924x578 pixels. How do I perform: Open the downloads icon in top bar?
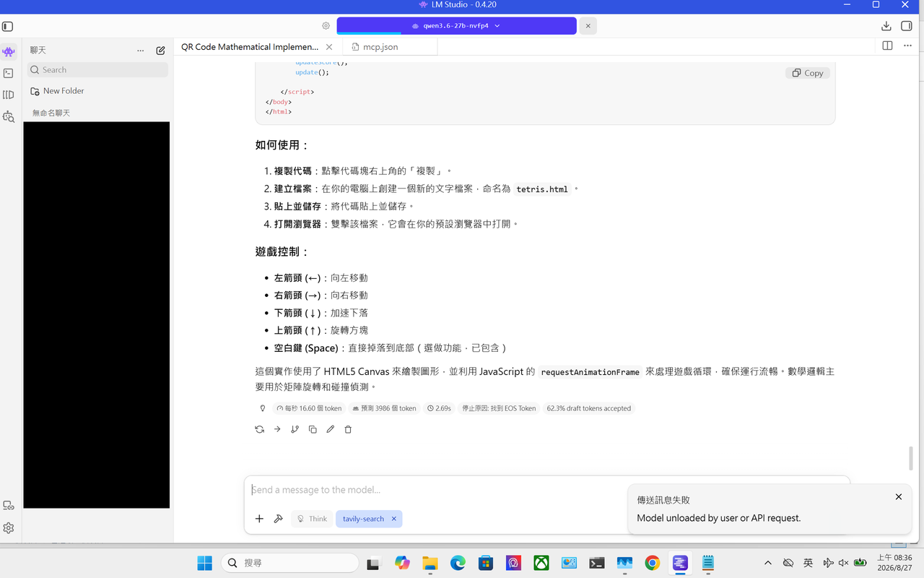(x=886, y=26)
